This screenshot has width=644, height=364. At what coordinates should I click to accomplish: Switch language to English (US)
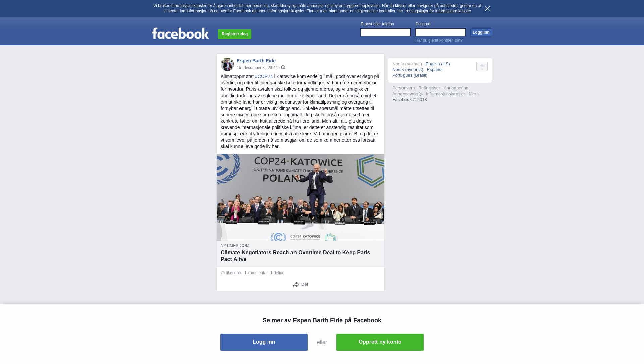pos(438,64)
